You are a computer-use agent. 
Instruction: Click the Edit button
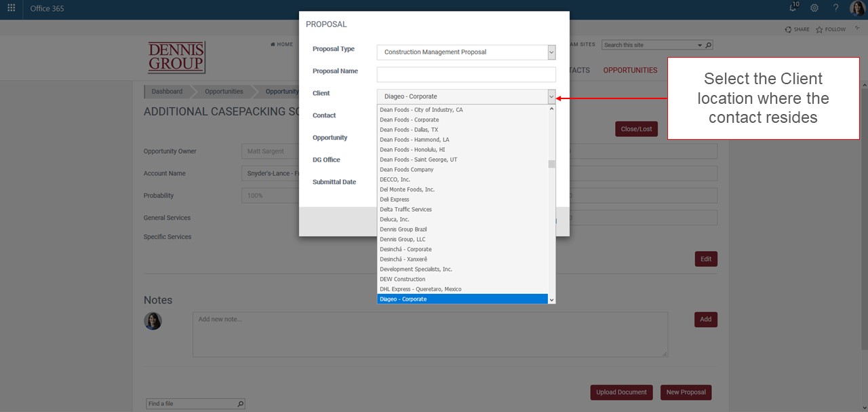(x=706, y=259)
